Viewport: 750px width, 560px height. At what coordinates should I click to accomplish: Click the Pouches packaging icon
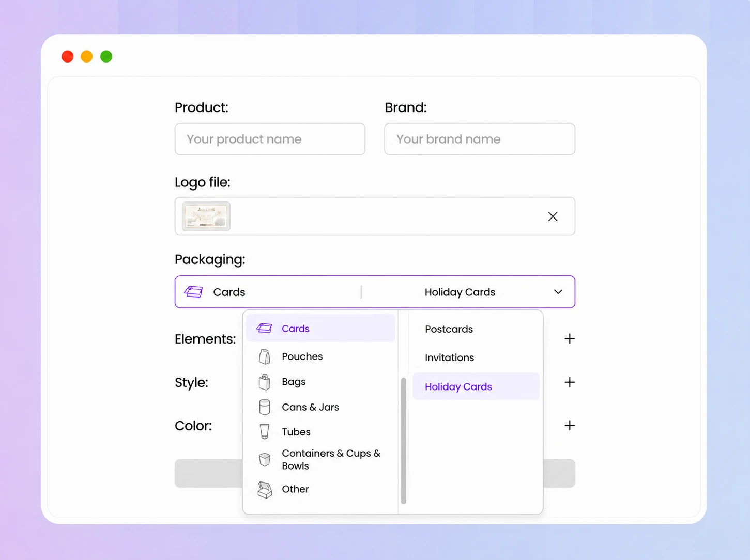[265, 356]
